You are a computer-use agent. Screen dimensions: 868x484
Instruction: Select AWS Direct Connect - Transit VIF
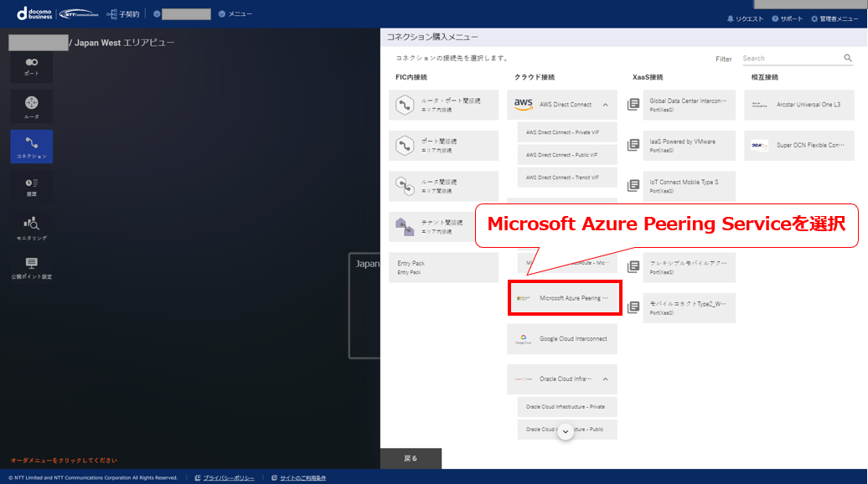567,178
